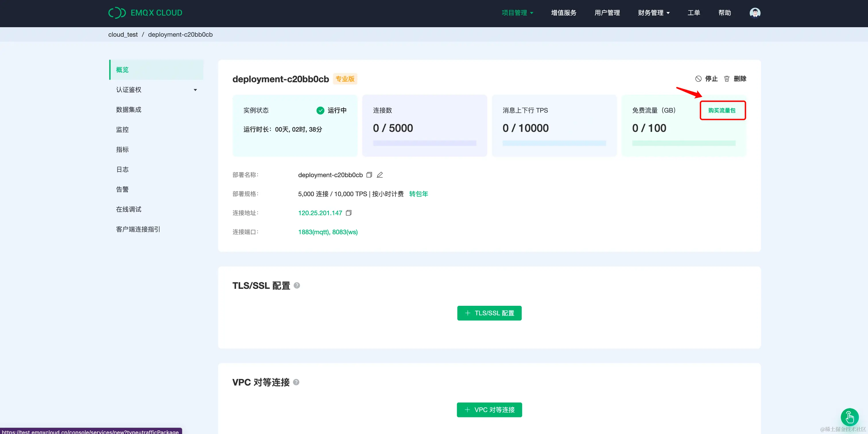Click the pencil icon to edit deployment name

coord(380,175)
